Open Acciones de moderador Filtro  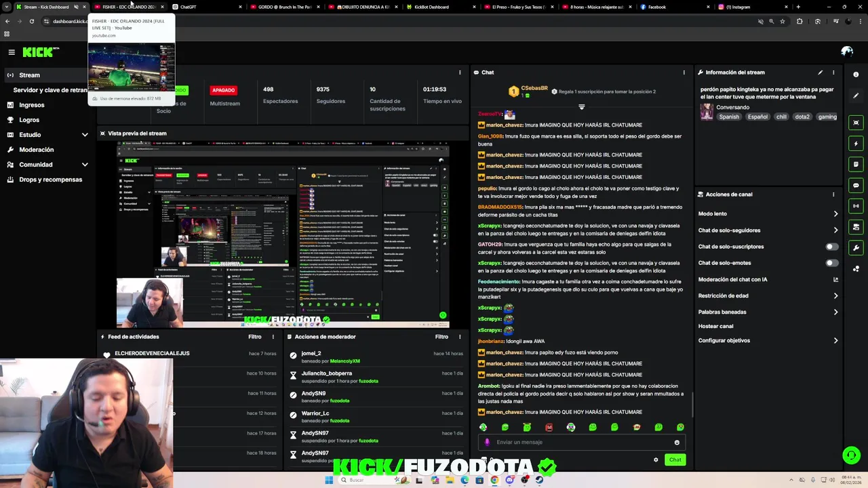(x=441, y=337)
